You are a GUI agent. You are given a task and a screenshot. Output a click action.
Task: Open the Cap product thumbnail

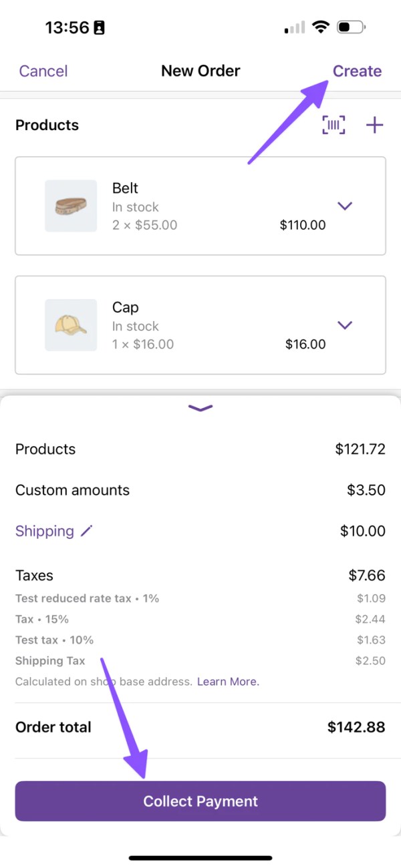coord(71,325)
